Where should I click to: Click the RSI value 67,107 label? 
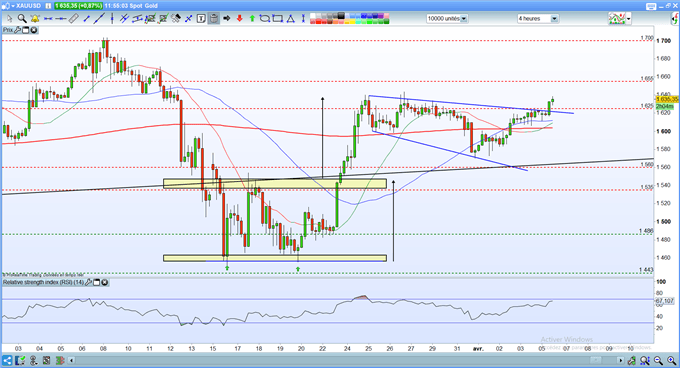664,300
